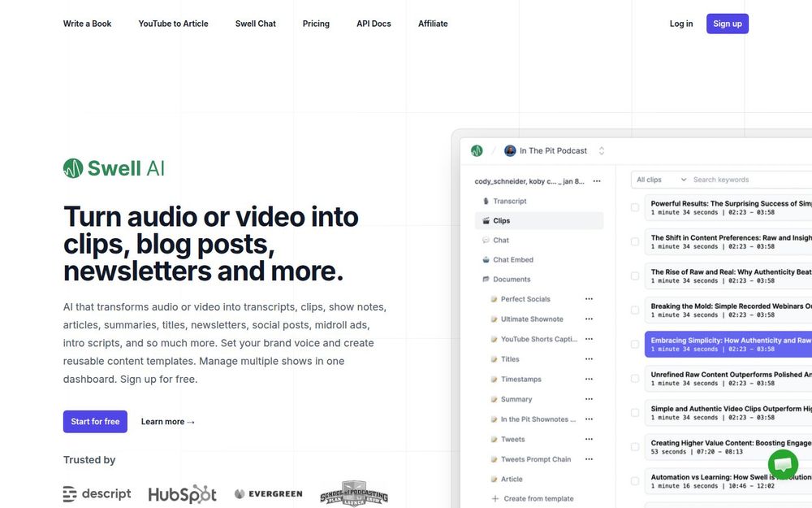
Task: Open the API Docs nav link
Action: tap(374, 24)
